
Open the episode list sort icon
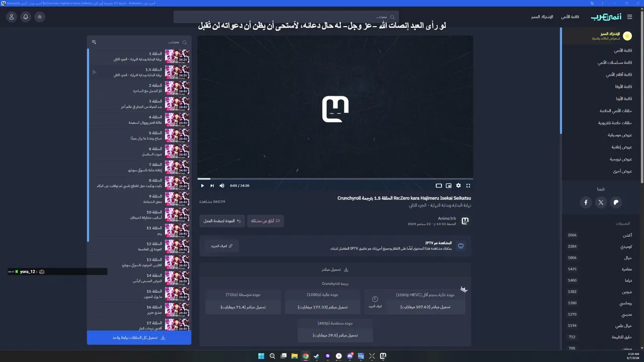pos(94,42)
